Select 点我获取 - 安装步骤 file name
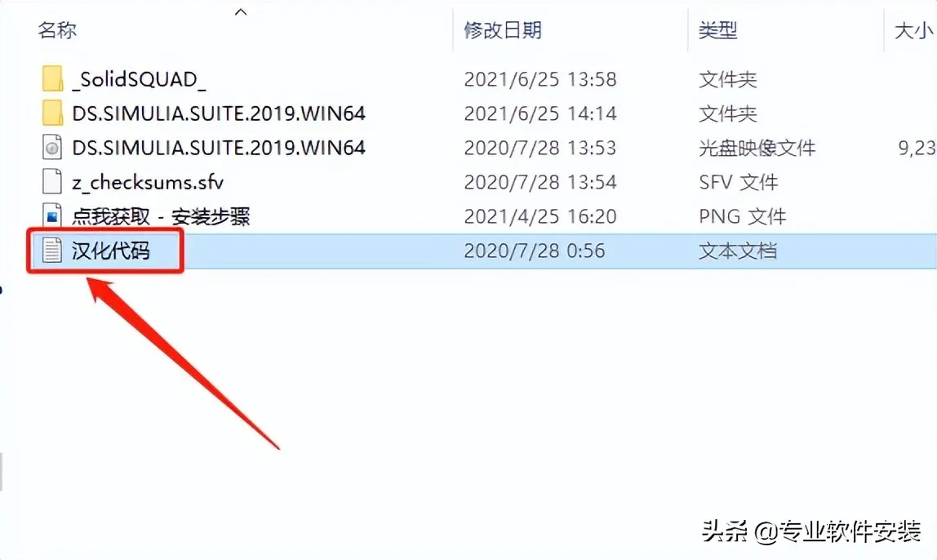The image size is (937, 560). point(161,216)
